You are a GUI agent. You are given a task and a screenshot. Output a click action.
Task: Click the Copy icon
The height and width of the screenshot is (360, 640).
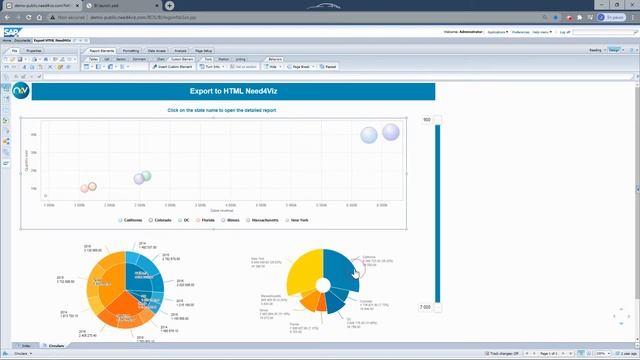(x=32, y=67)
